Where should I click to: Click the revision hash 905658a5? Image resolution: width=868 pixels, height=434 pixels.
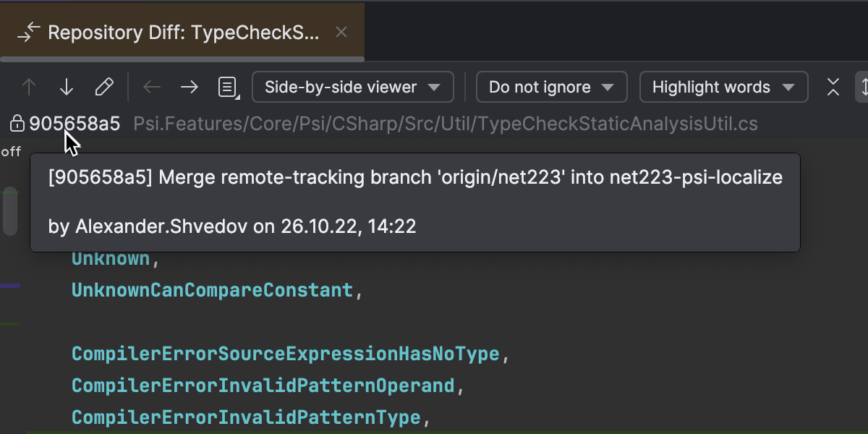coord(75,124)
